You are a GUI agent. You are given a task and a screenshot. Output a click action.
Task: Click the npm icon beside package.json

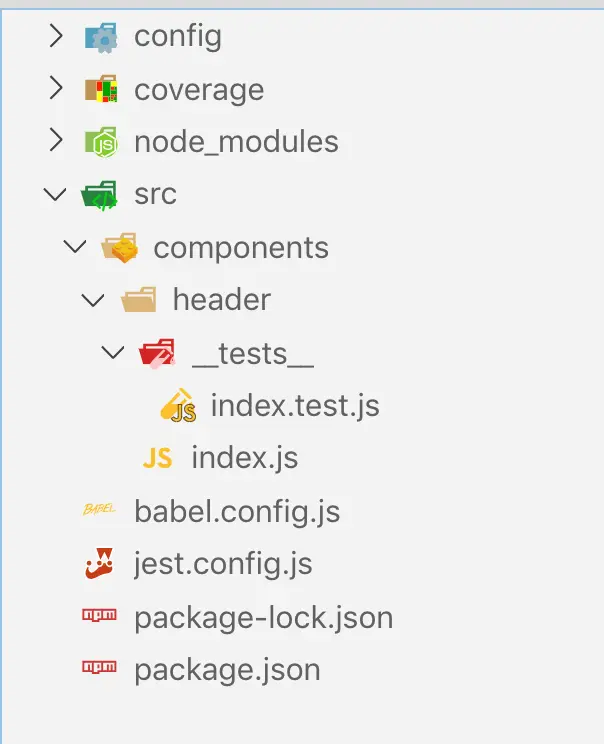[x=101, y=669]
